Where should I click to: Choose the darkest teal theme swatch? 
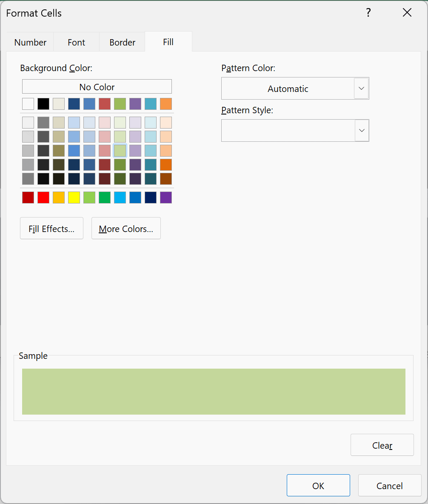click(151, 179)
